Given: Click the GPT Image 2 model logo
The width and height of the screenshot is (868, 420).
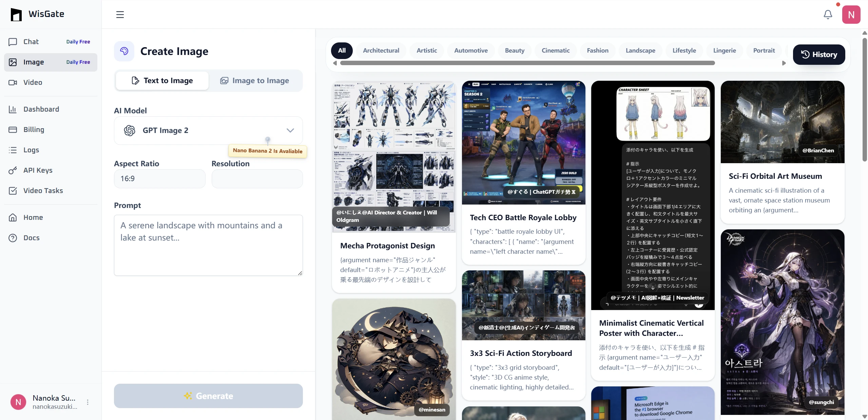Looking at the screenshot, I should 130,131.
